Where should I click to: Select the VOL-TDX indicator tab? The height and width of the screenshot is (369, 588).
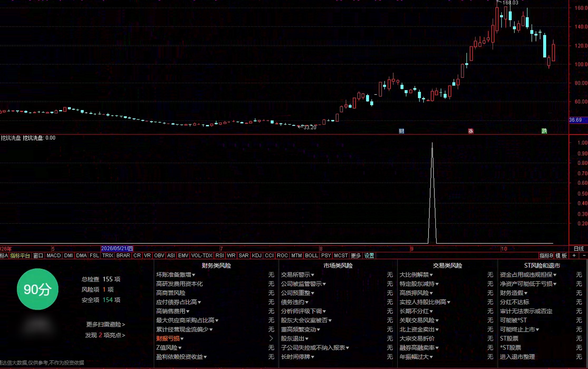(x=202, y=256)
